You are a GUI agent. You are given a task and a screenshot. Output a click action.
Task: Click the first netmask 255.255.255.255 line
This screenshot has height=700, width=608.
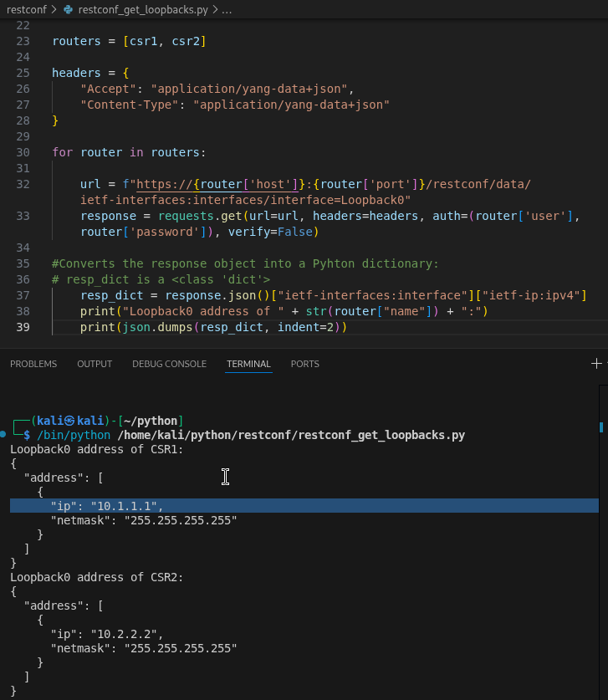[x=143, y=520]
